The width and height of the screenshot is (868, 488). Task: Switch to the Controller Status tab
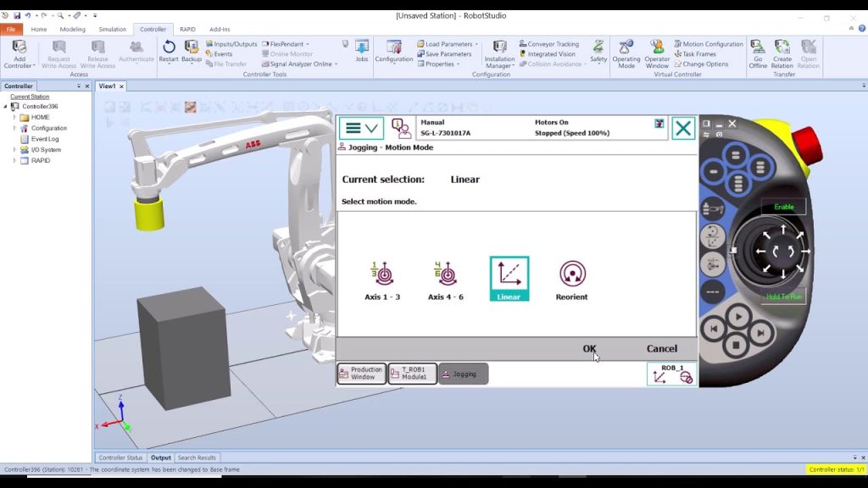click(120, 457)
